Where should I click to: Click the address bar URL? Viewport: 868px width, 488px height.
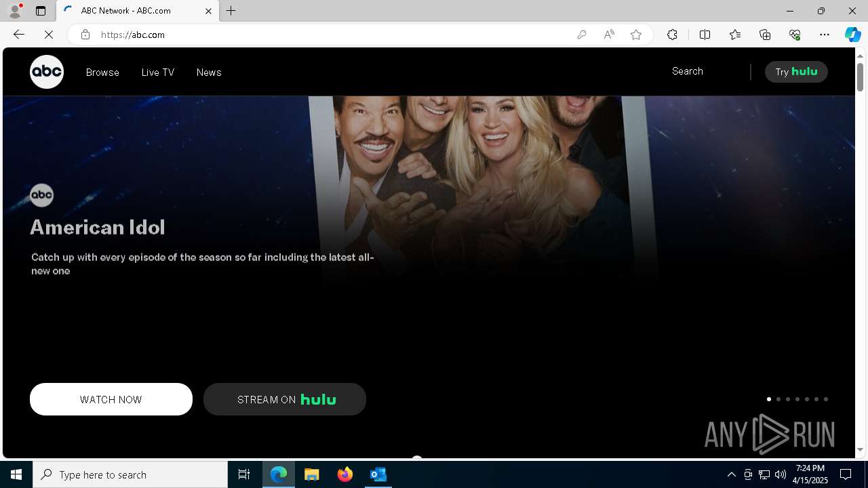[133, 35]
